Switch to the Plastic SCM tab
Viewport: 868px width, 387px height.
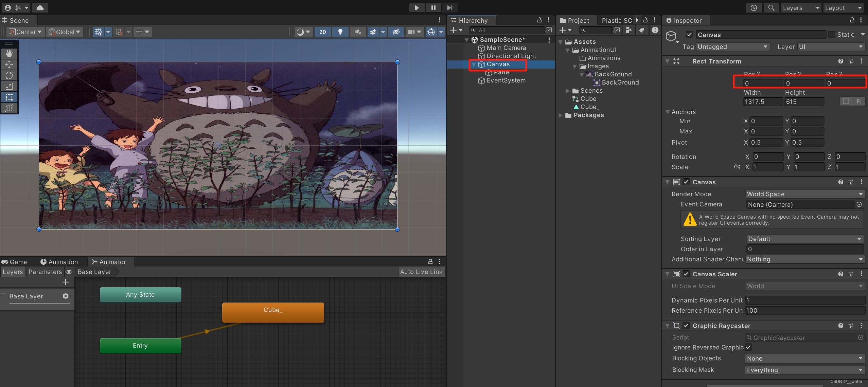(x=617, y=20)
